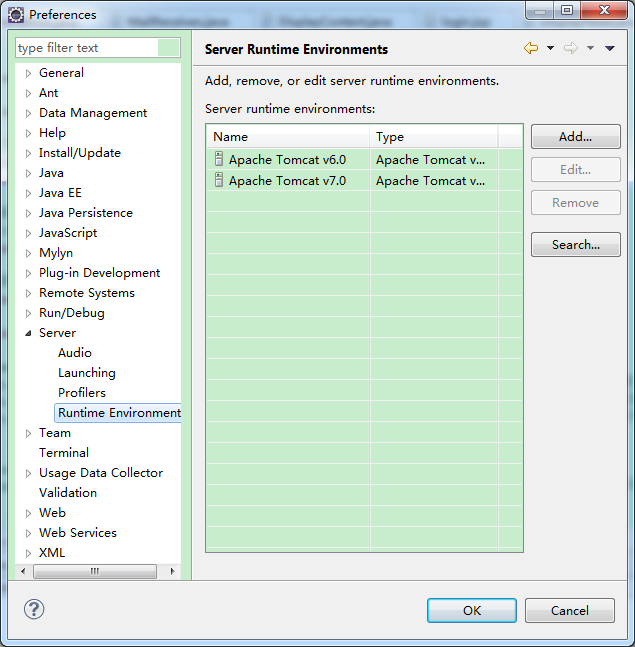
Task: Select the Mylyn preference label
Action: pyautogui.click(x=56, y=253)
